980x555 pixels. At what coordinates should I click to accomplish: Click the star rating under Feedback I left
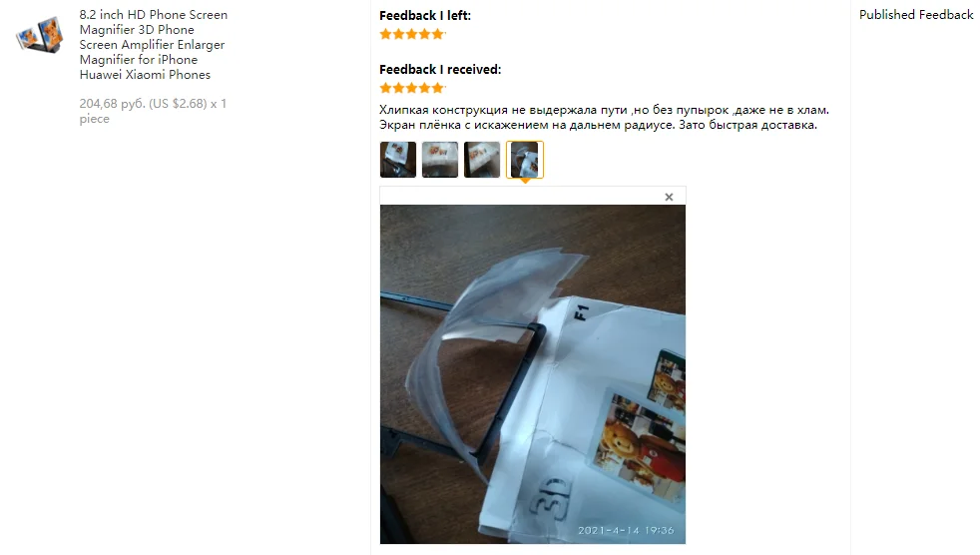click(412, 34)
